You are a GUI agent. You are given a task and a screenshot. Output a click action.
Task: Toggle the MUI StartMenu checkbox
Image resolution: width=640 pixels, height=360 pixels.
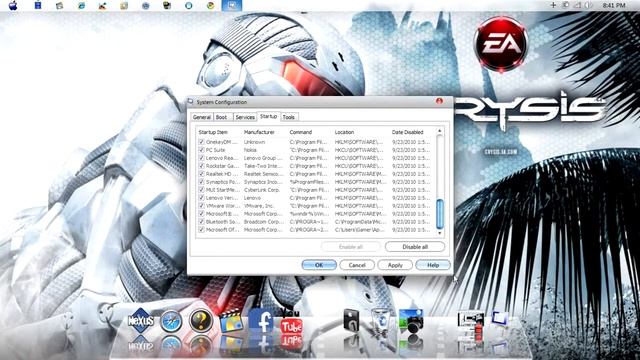tap(201, 190)
